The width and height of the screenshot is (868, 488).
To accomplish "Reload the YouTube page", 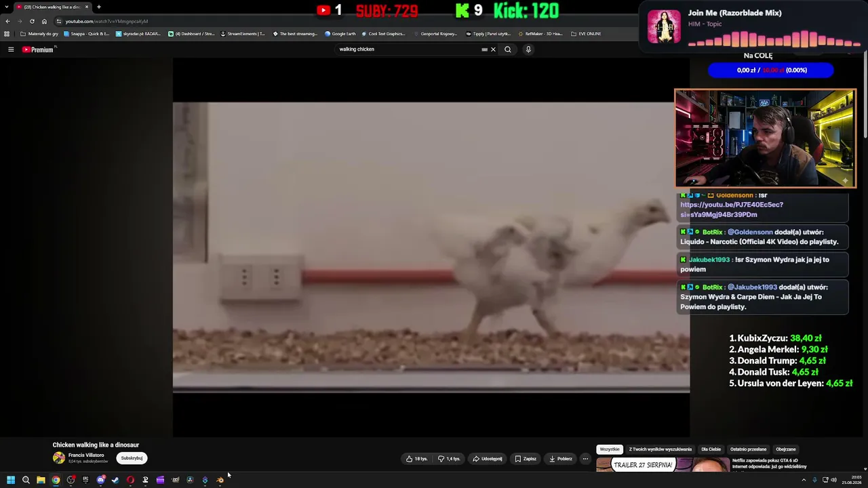I will pos(32,21).
